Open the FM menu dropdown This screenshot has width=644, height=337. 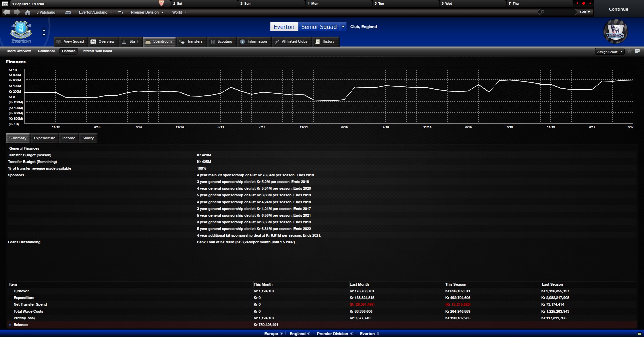tap(585, 12)
